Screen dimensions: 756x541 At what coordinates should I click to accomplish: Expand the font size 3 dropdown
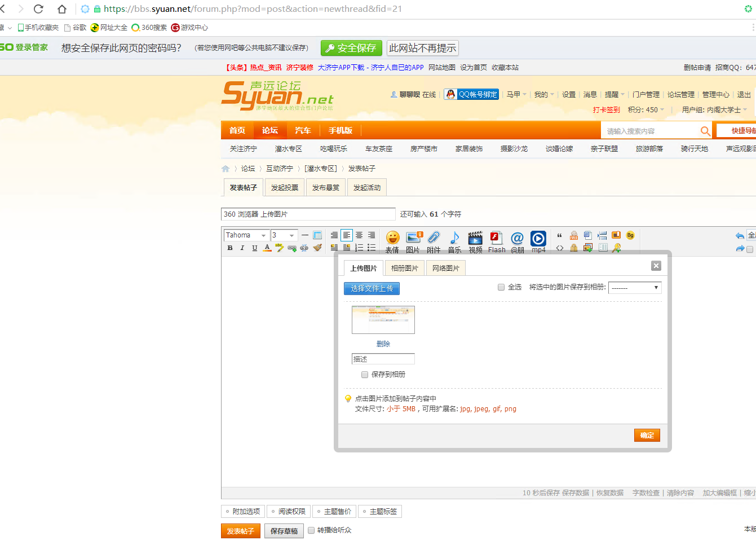click(x=284, y=235)
